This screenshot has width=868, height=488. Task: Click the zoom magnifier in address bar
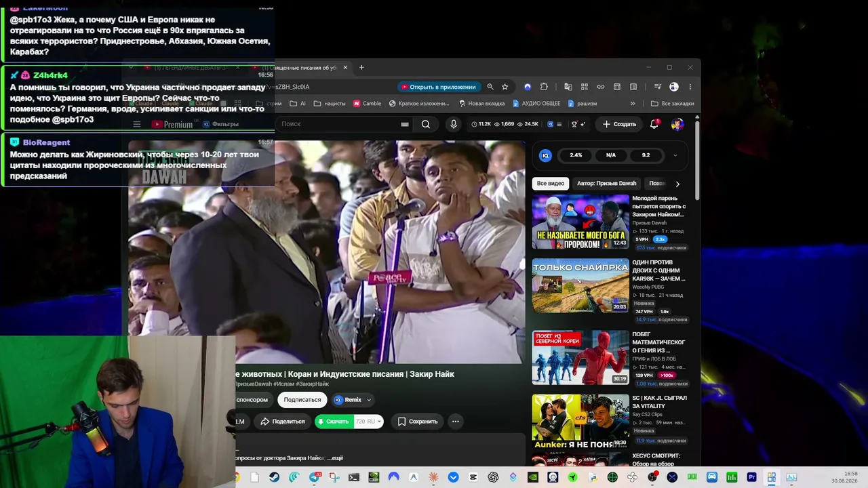pyautogui.click(x=490, y=87)
